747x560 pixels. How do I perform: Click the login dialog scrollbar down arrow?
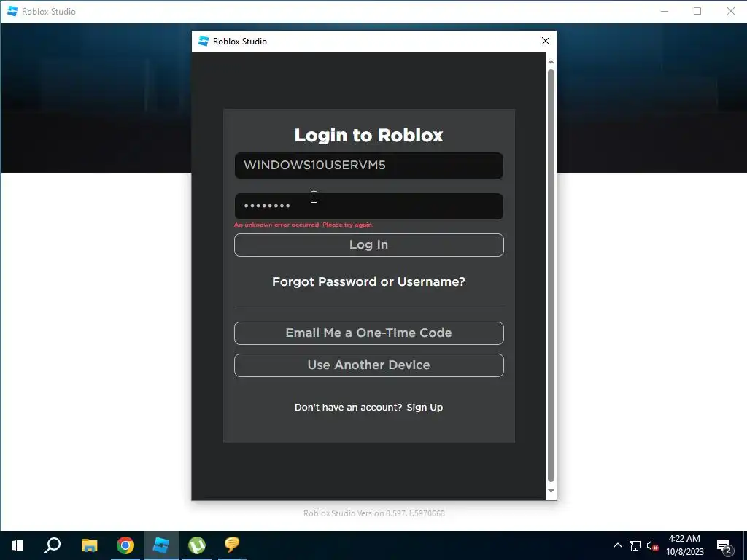(551, 491)
